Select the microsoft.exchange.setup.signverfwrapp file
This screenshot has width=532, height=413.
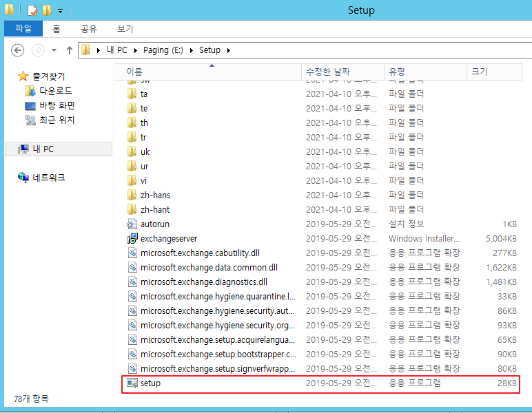218,369
